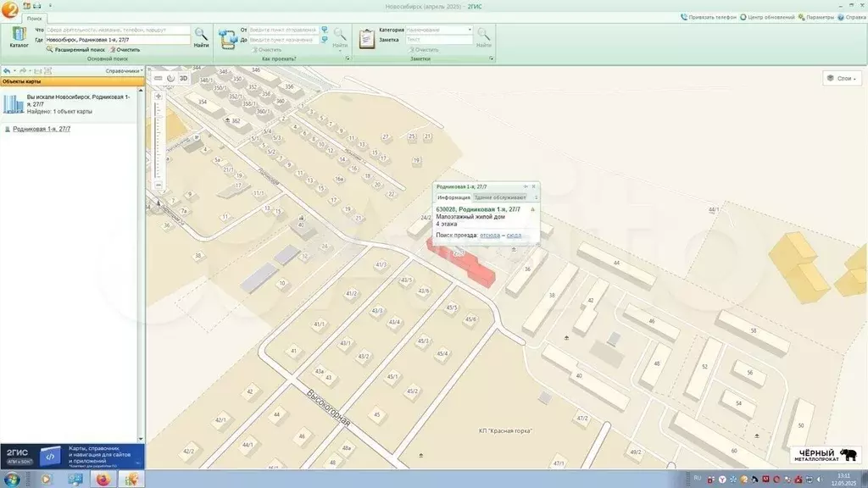This screenshot has width=868, height=488.
Task: Click the Чёрный металлопрокат ad logo
Action: pos(826,455)
